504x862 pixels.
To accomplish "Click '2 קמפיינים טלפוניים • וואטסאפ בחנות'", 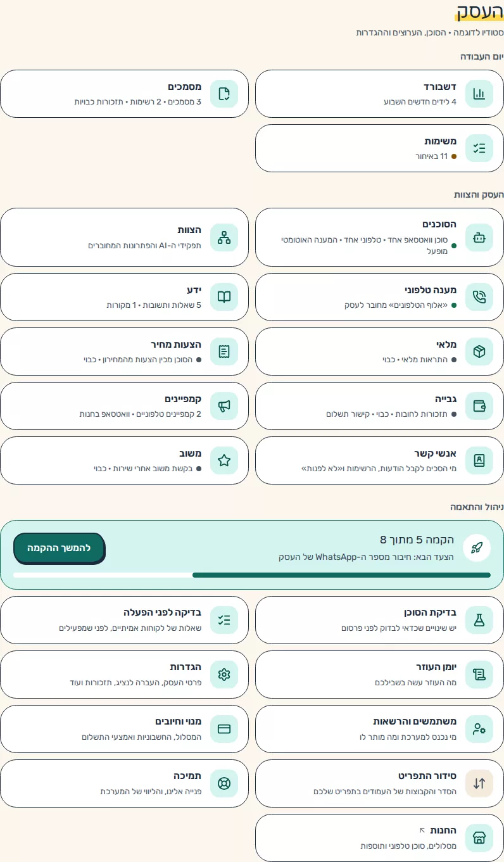I will tap(141, 414).
